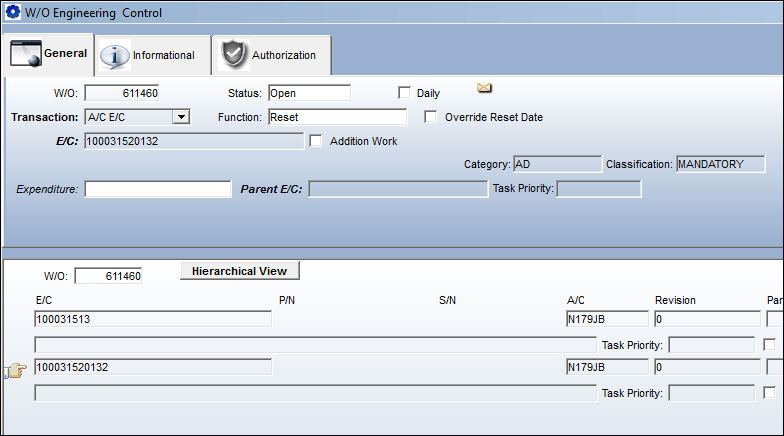Click the Parent E/C label text

point(271,189)
